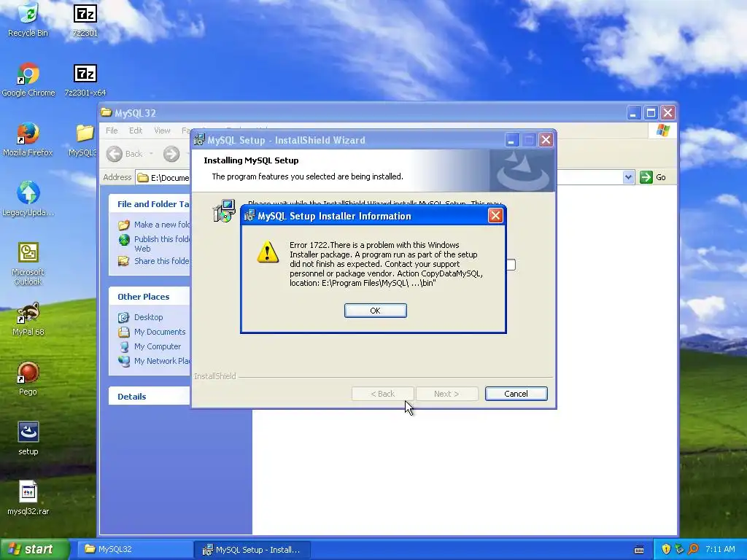The width and height of the screenshot is (747, 560).
Task: Select the MySQL32 folder on desktop
Action: 85,141
